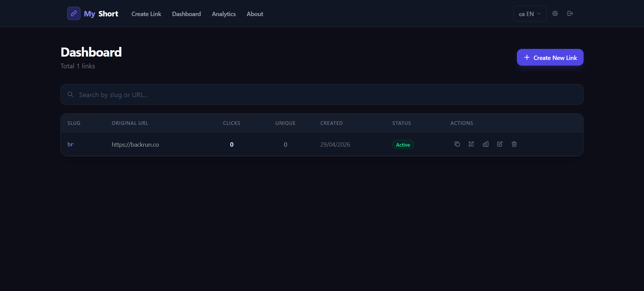Viewport: 644px width, 291px height.
Task: Click the STATUS column header
Action: coord(401,123)
